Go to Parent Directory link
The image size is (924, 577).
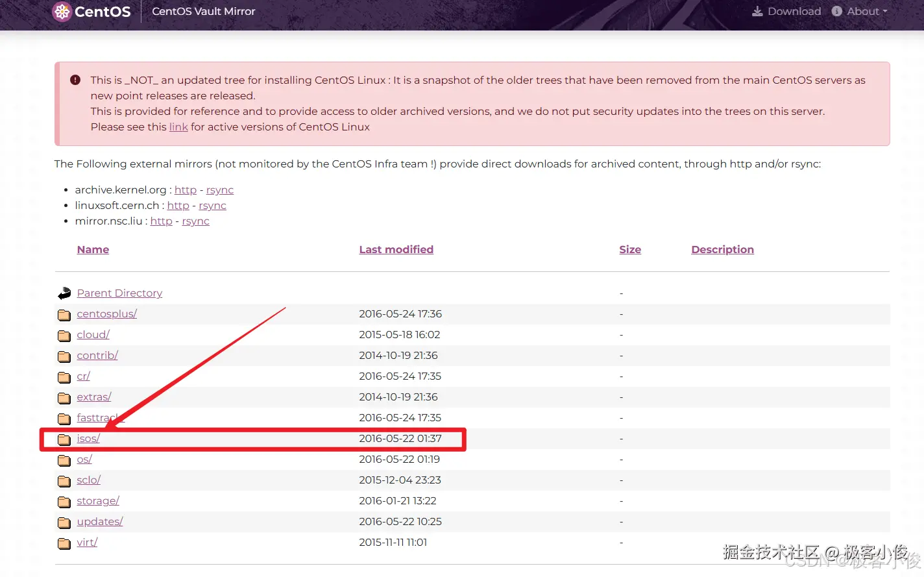(119, 293)
